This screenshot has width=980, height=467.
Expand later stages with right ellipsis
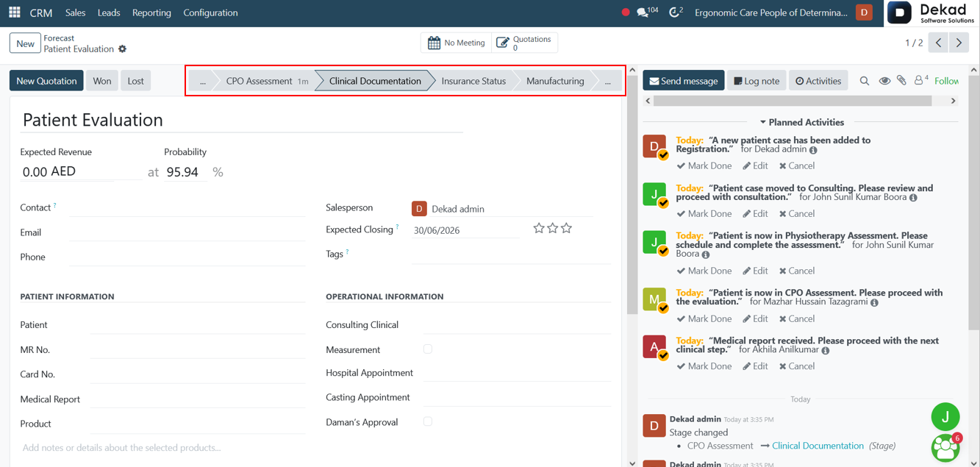(x=607, y=81)
